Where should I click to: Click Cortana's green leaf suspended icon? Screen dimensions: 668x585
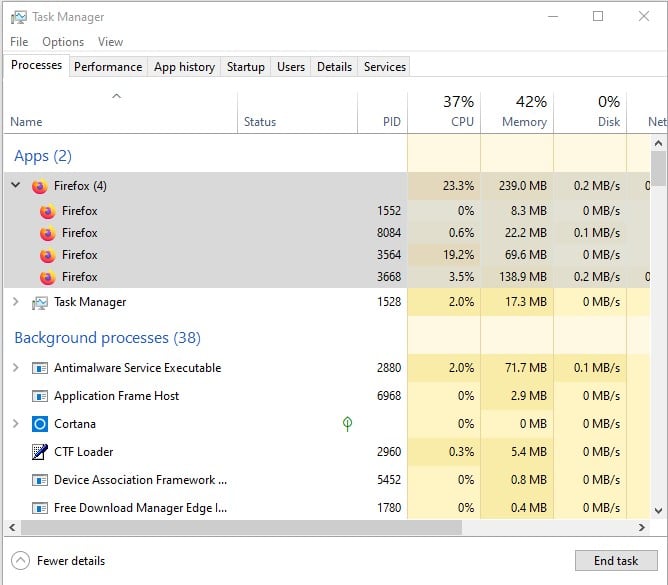[x=347, y=424]
